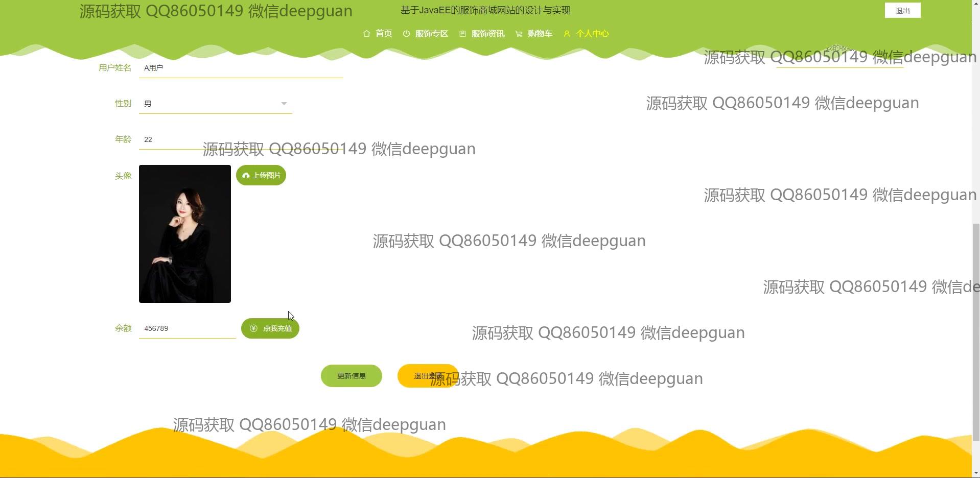Click the clock icon beside 服饰专区

[x=406, y=34]
